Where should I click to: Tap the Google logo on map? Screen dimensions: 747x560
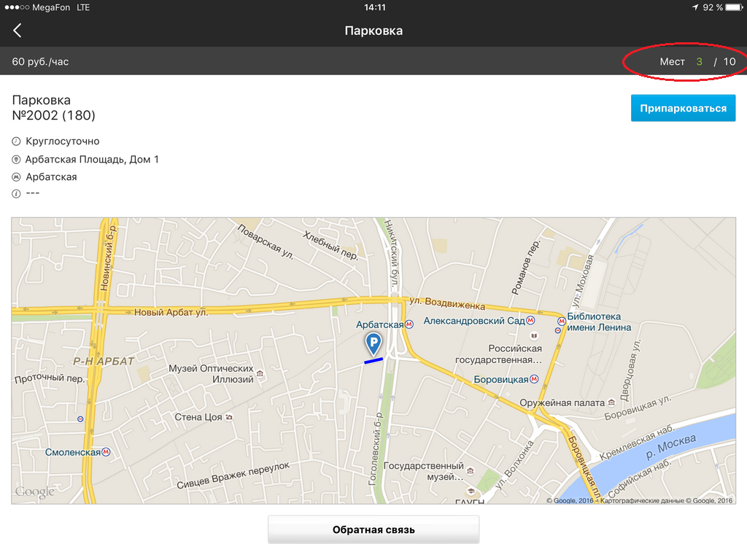point(34,492)
